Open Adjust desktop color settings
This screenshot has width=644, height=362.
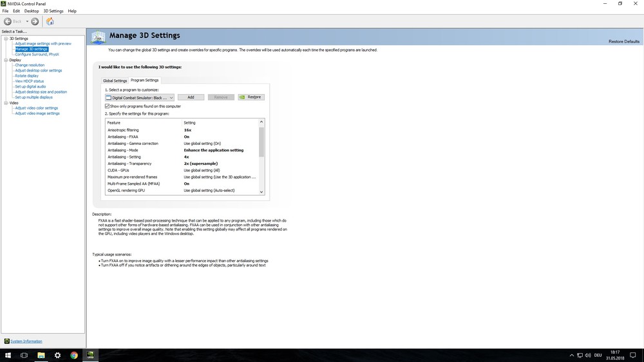[39, 70]
